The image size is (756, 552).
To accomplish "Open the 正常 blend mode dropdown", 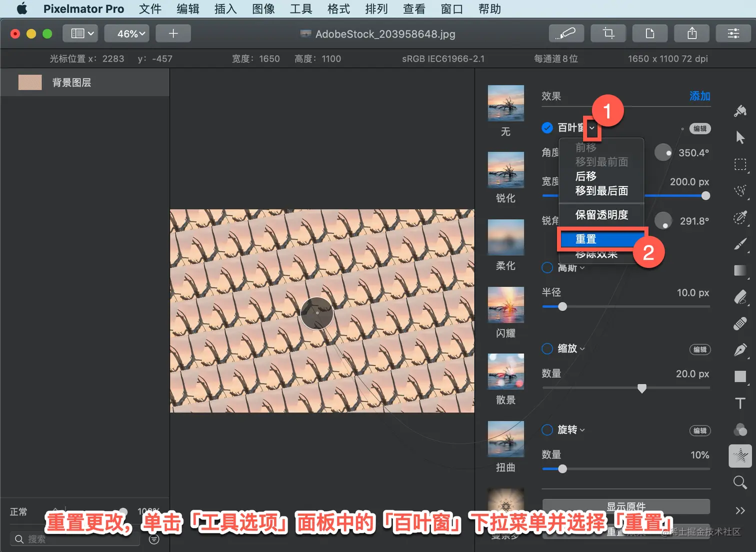I will click(x=35, y=511).
